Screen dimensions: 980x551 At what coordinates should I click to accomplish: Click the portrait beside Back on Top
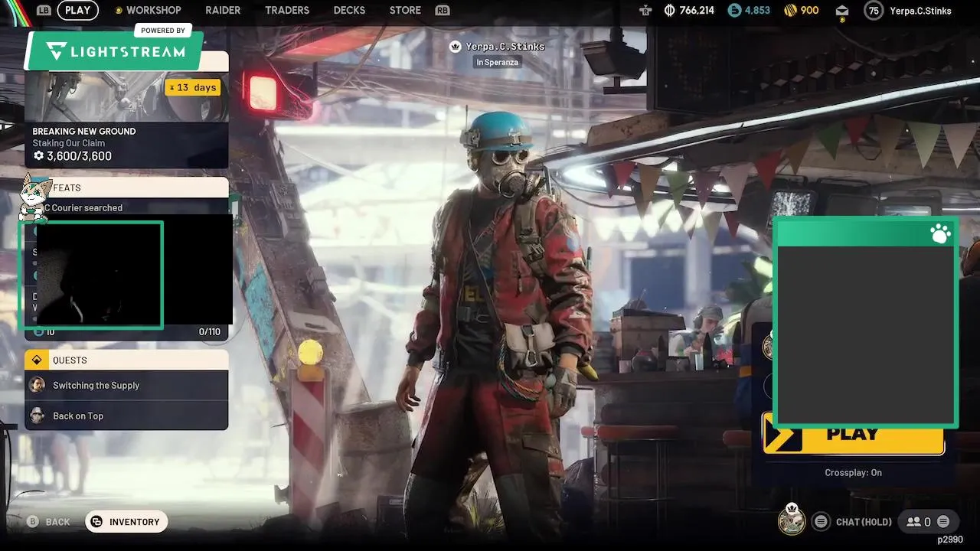point(37,416)
